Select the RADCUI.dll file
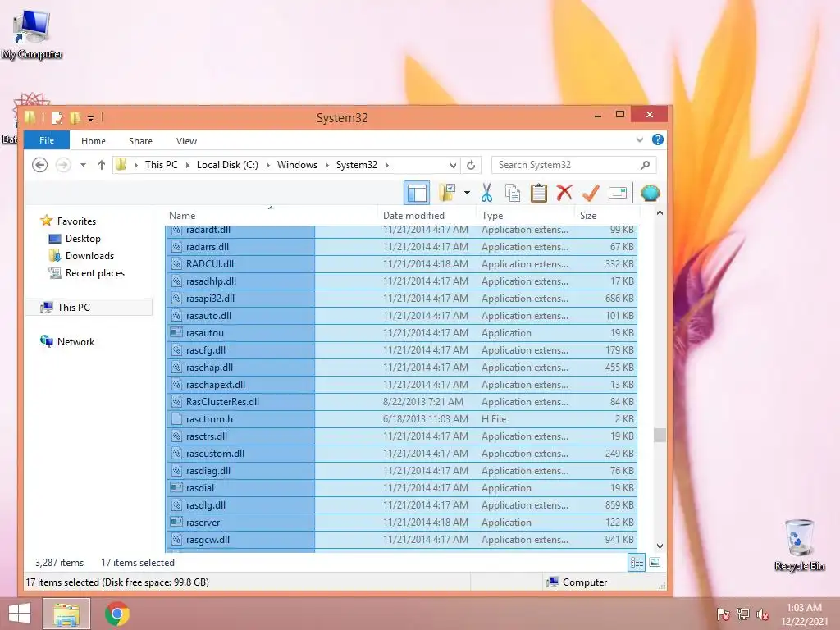The width and height of the screenshot is (840, 630). click(x=400, y=263)
